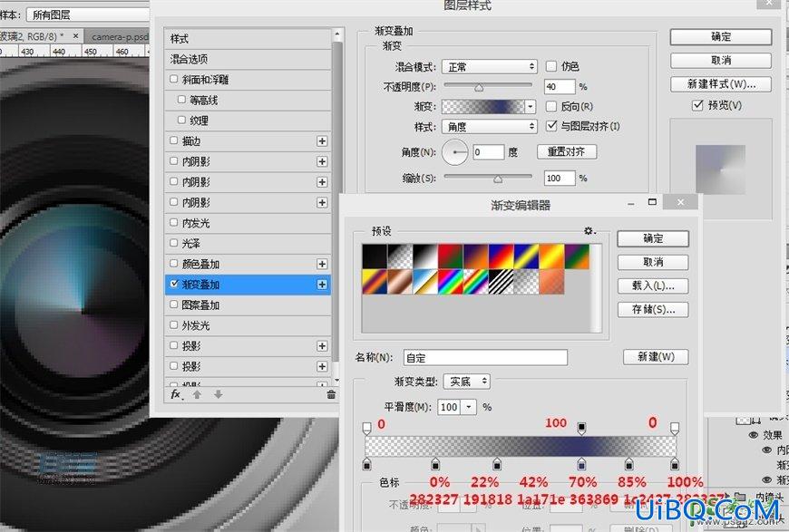Click the plus icon on the 渐变叠加 row
The height and width of the screenshot is (532, 789).
pos(322,285)
